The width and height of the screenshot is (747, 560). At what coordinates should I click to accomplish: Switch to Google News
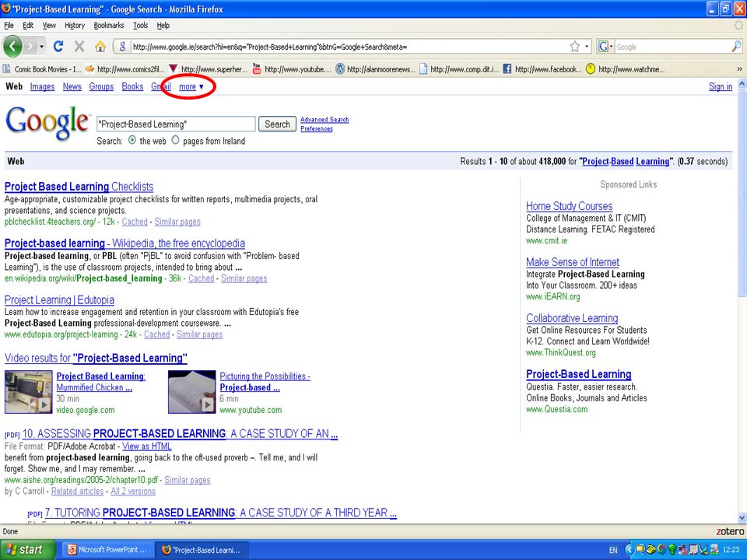click(x=72, y=86)
